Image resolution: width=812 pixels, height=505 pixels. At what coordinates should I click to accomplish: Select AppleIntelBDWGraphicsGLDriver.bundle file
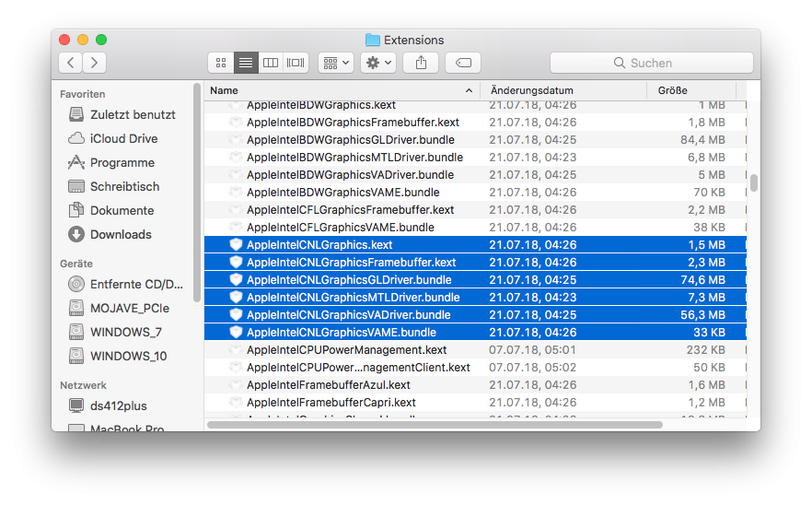(475, 139)
